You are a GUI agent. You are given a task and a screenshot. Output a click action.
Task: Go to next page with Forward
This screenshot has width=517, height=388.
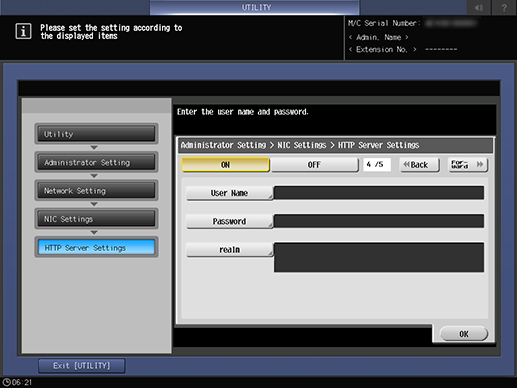pos(468,165)
